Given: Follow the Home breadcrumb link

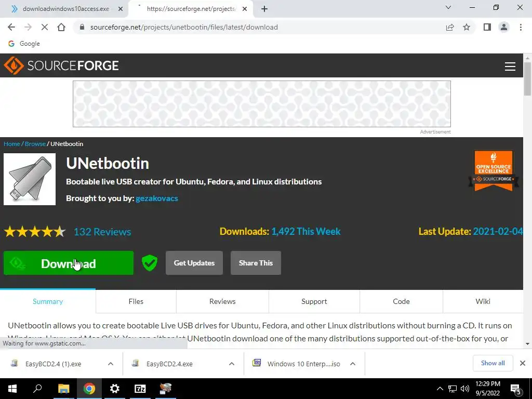Looking at the screenshot, I should tap(12, 144).
